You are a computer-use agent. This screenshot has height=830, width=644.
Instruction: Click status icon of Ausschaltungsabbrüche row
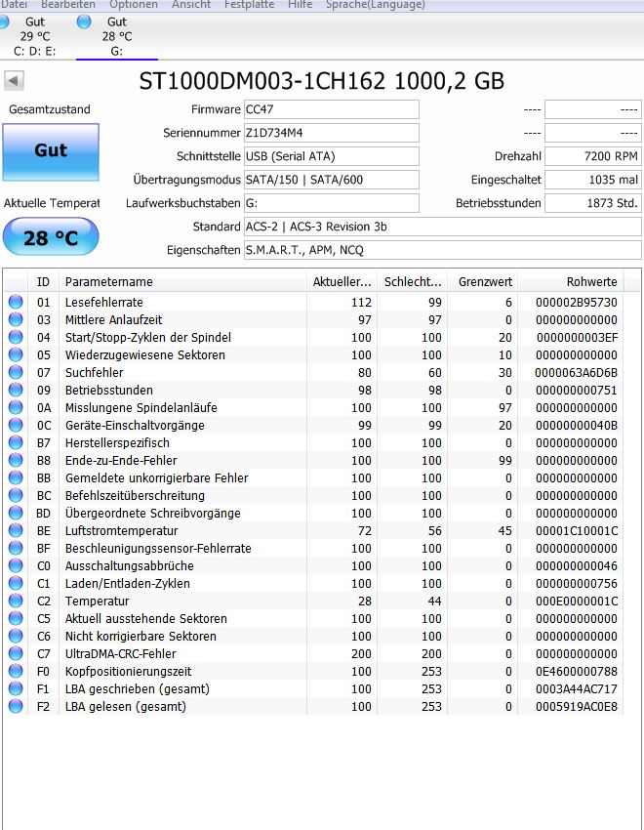[x=16, y=565]
